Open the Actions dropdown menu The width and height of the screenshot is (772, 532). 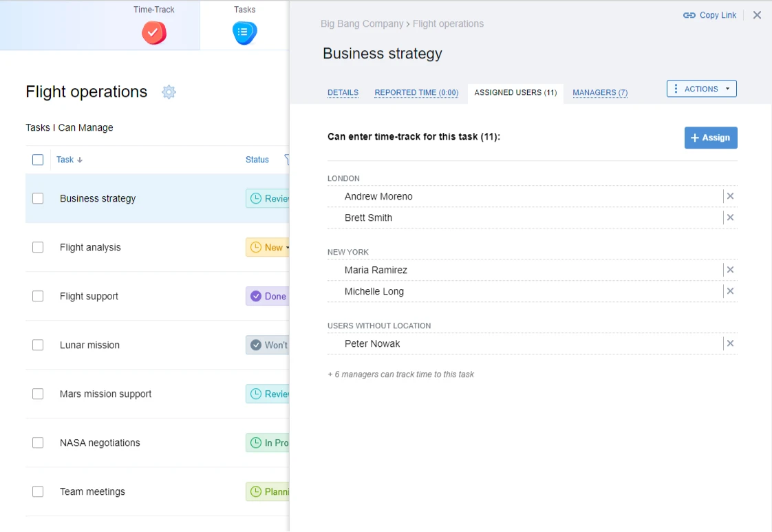(x=701, y=89)
